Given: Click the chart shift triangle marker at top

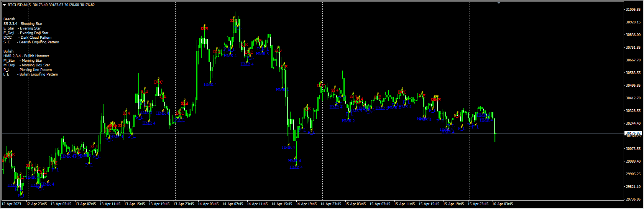Looking at the screenshot, I should [x=499, y=3].
